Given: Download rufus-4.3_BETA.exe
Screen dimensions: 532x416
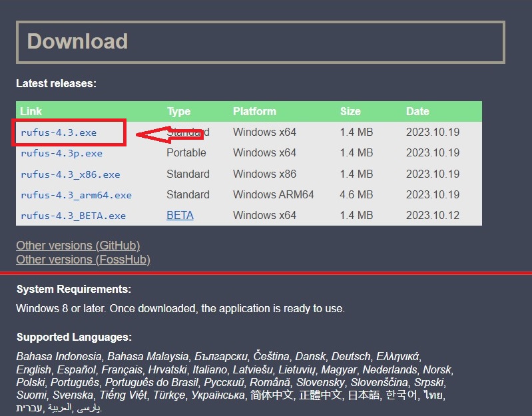Looking at the screenshot, I should 73,216.
